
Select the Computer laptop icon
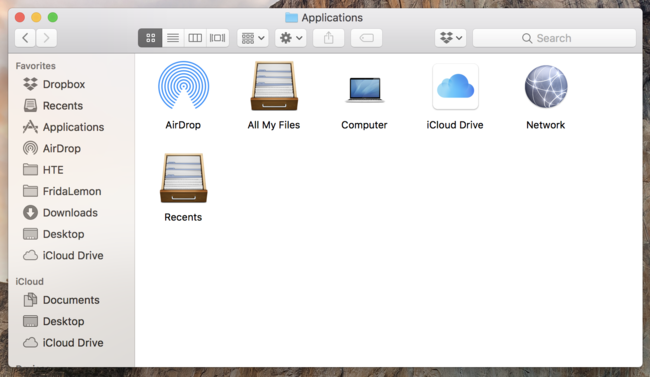(x=364, y=89)
